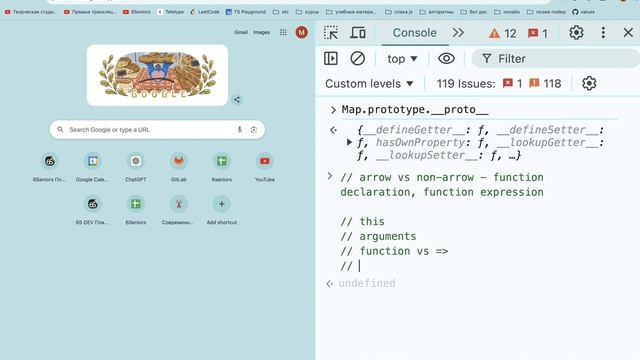This screenshot has height=360, width=640.
Task: Open the Google Doodle image
Action: coord(157,75)
